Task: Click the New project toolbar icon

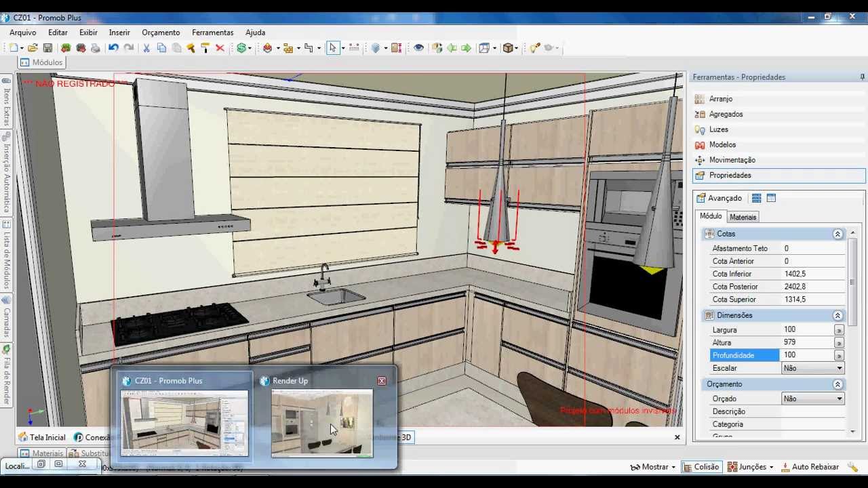Action: [x=14, y=47]
